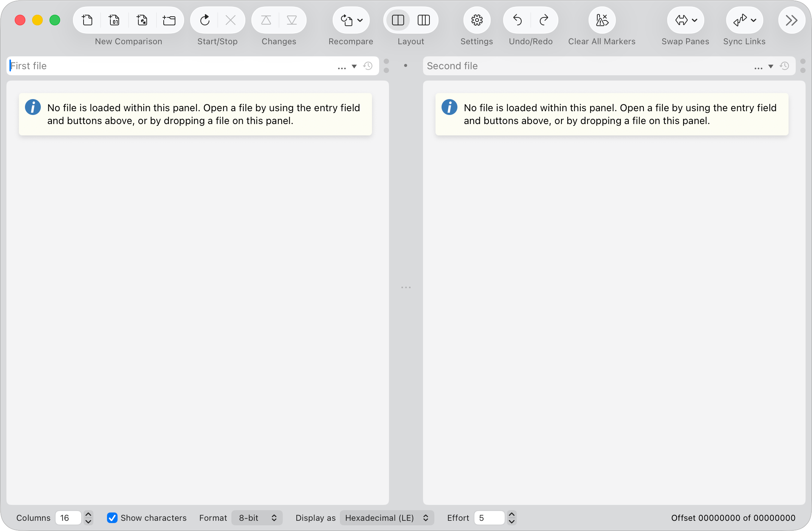Click the Sync Links label

click(x=744, y=42)
